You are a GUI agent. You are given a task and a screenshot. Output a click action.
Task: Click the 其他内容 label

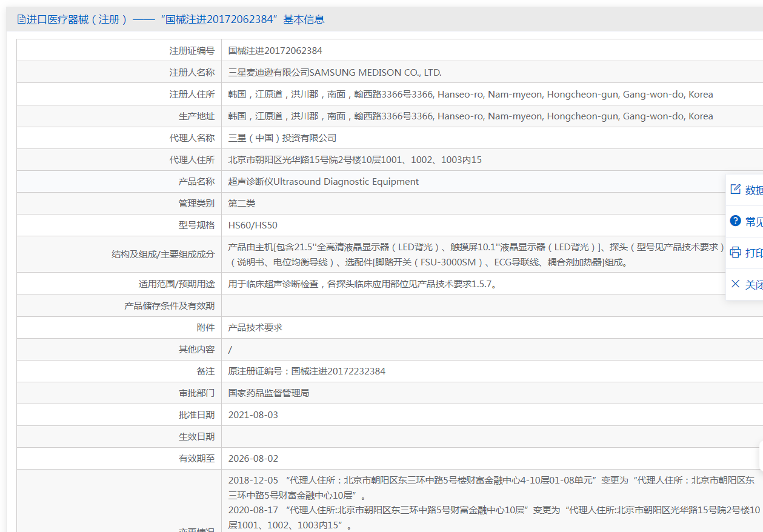[196, 350]
